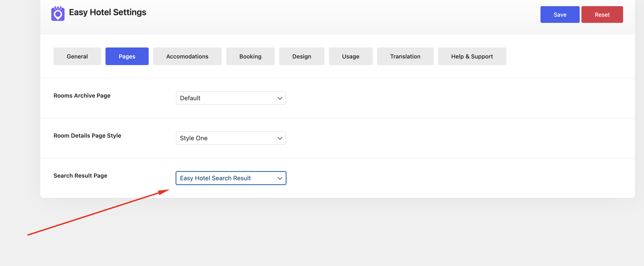This screenshot has height=266, width=644.
Task: Open the Search Result Page dropdown
Action: (231, 178)
